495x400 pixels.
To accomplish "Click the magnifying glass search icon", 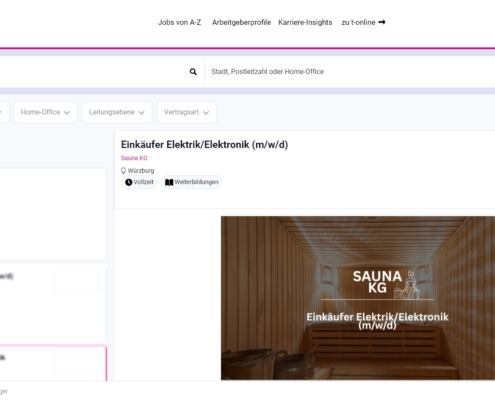I will [193, 72].
